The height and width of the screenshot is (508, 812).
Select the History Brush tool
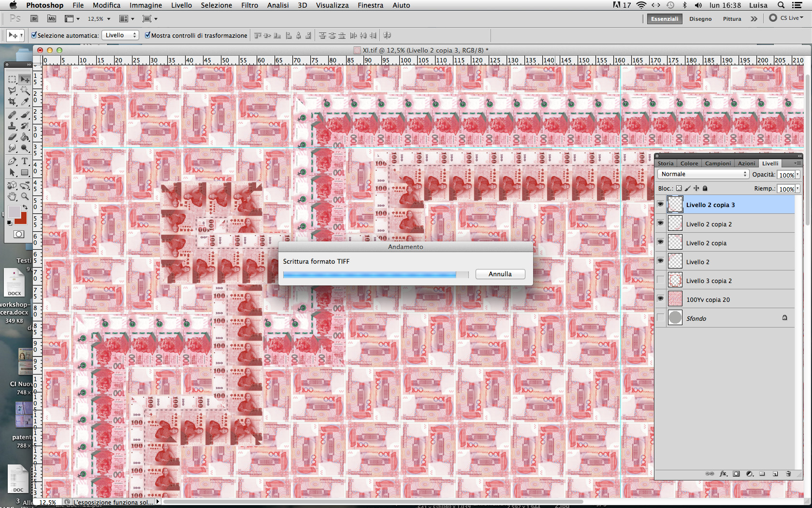click(x=25, y=126)
